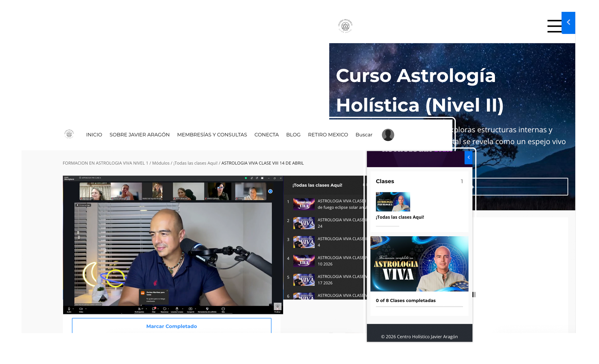
Task: Click the Zoom Audio microphone icon
Action: point(69,309)
